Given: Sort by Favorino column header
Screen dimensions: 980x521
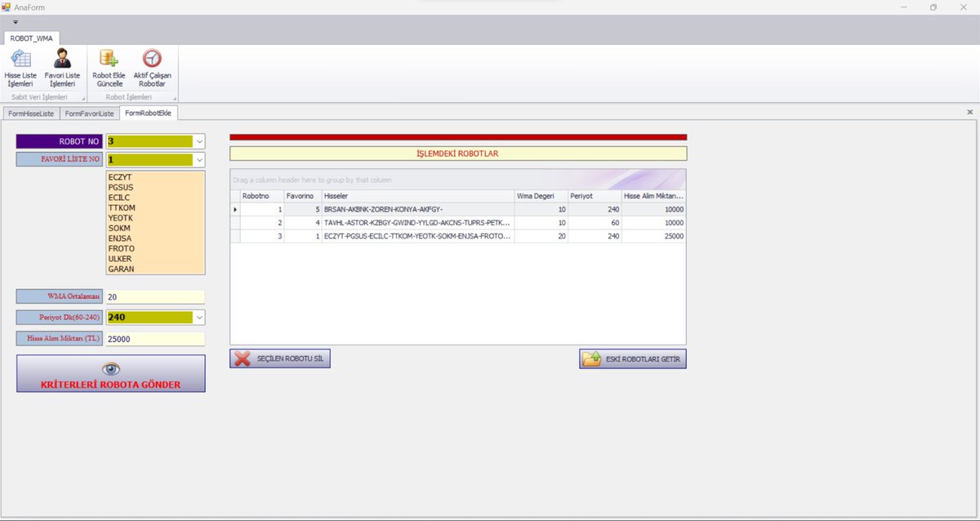Looking at the screenshot, I should point(302,196).
